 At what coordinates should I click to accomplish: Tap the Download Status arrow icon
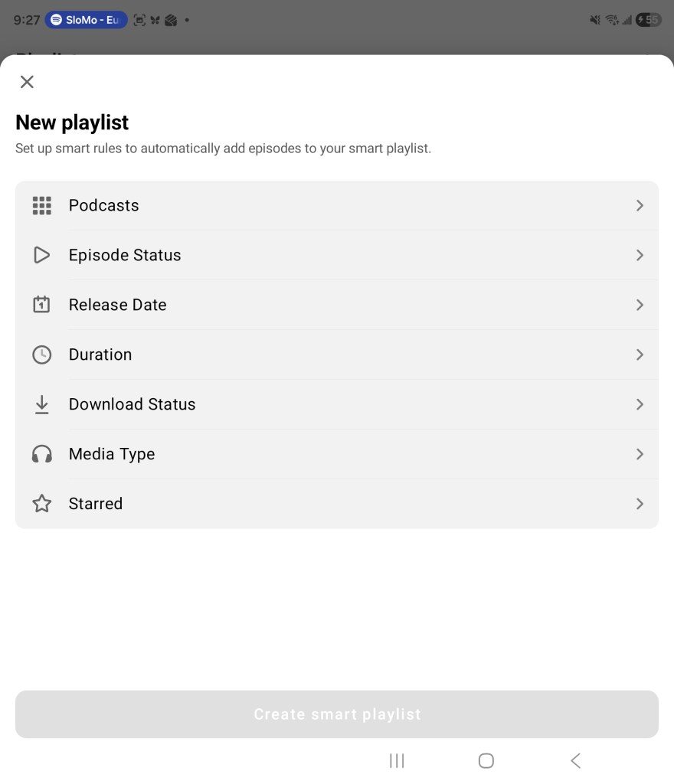point(41,404)
